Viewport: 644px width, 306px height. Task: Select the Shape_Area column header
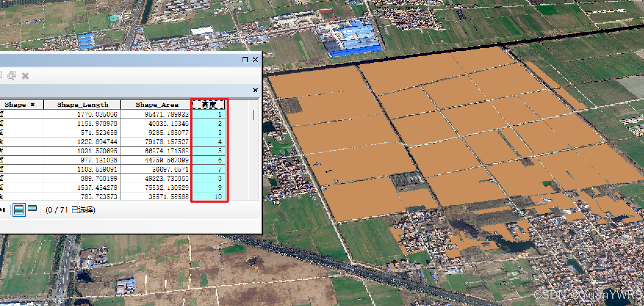(x=157, y=105)
